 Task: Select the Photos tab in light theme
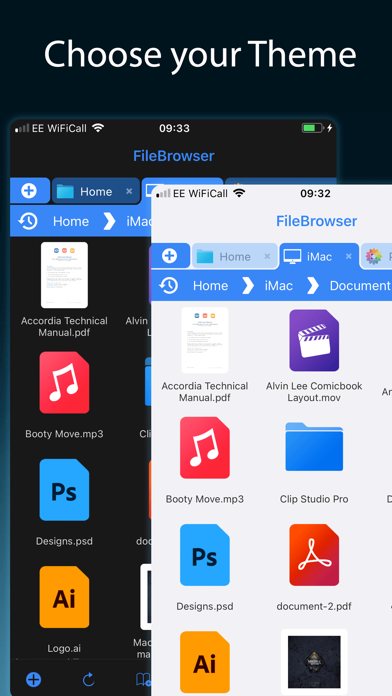pyautogui.click(x=377, y=257)
